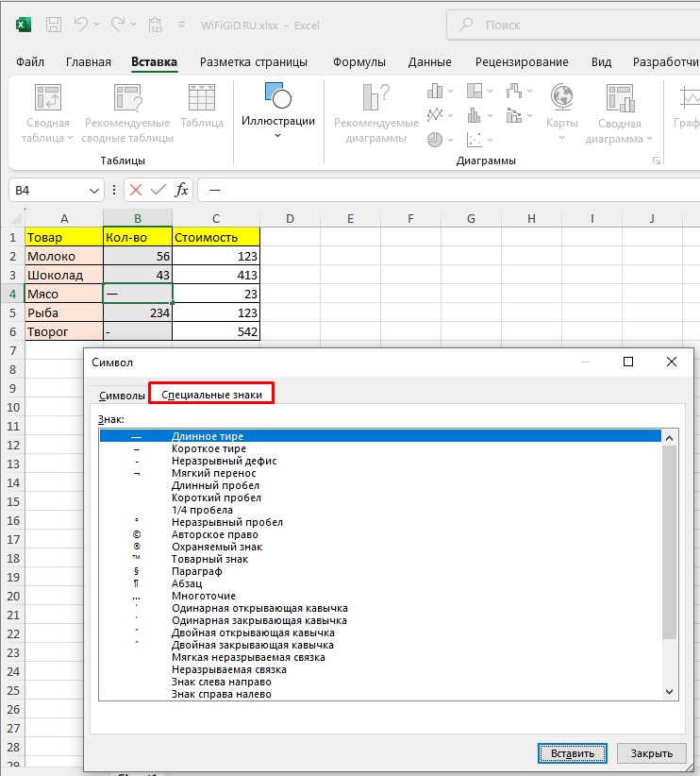This screenshot has width=700, height=776.
Task: Click the select-all corner triangle
Action: point(18,218)
